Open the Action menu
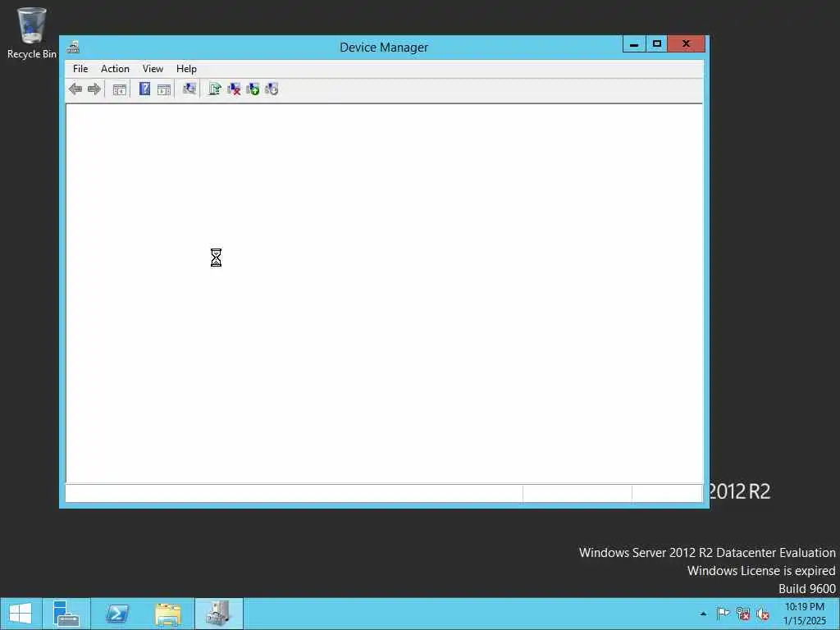The width and height of the screenshot is (840, 630). (115, 69)
